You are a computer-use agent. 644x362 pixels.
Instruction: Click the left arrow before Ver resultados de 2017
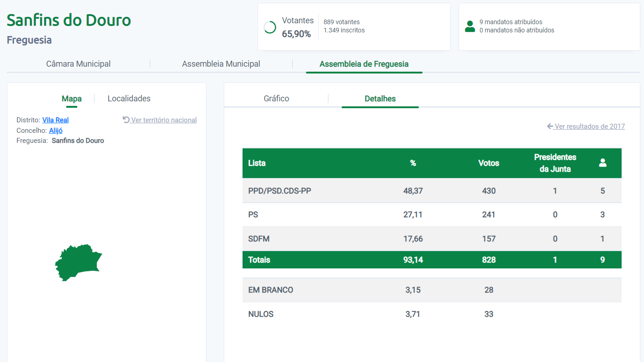(550, 126)
